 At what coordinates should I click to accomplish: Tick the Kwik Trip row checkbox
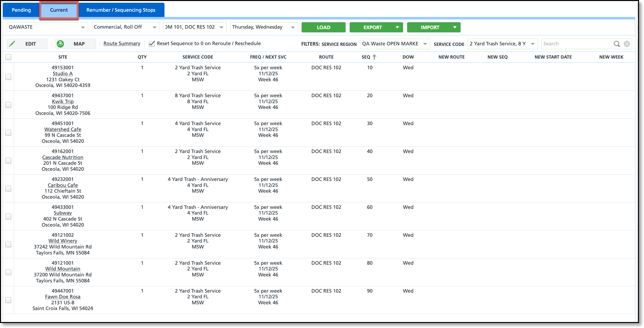(8, 105)
